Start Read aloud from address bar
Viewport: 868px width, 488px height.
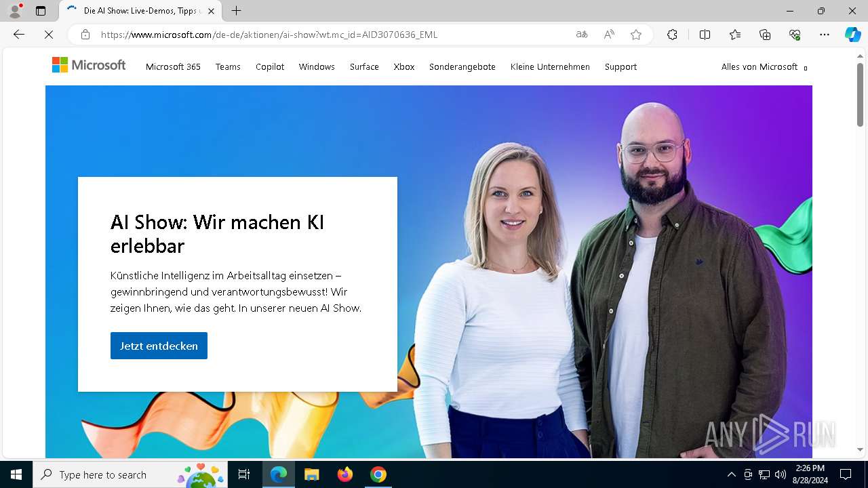(x=609, y=35)
